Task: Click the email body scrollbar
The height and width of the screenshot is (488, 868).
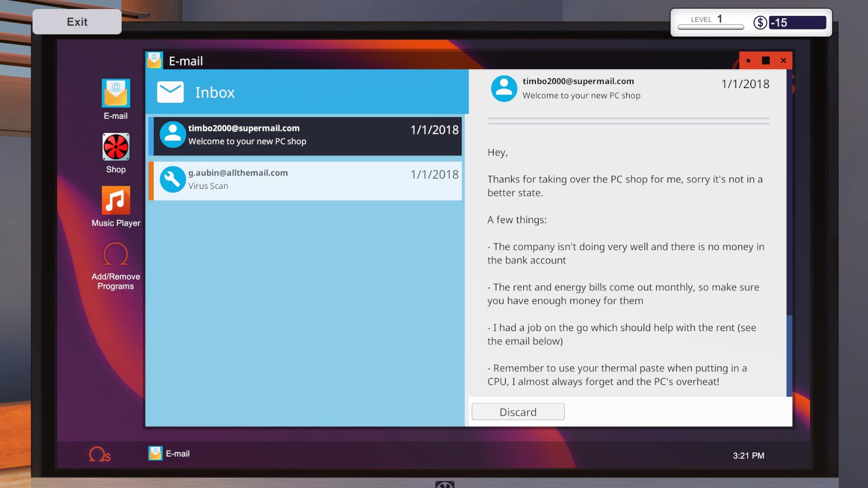Action: [789, 356]
